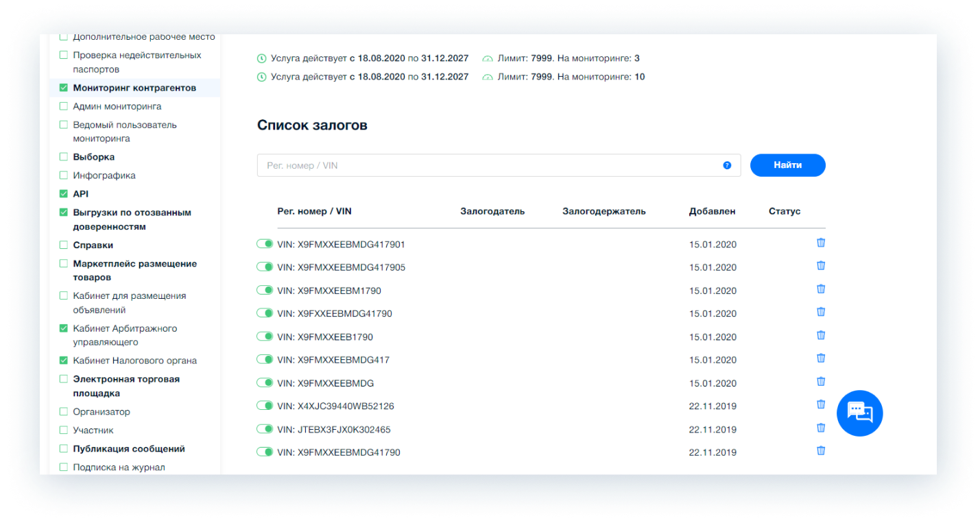The width and height of the screenshot is (980, 523).
Task: Uncheck Мониторинг контрагентов checkbox
Action: click(64, 88)
